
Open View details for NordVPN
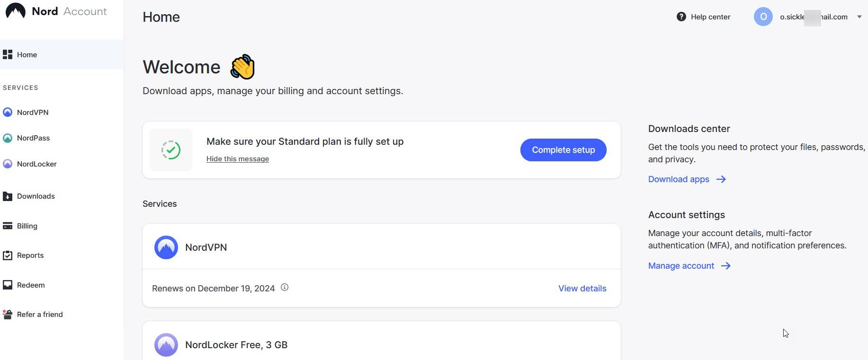[582, 289]
